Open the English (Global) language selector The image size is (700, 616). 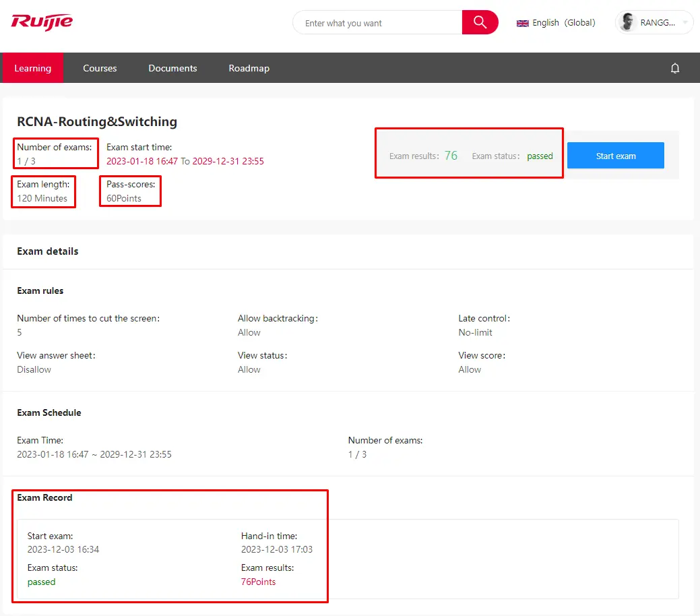[563, 23]
